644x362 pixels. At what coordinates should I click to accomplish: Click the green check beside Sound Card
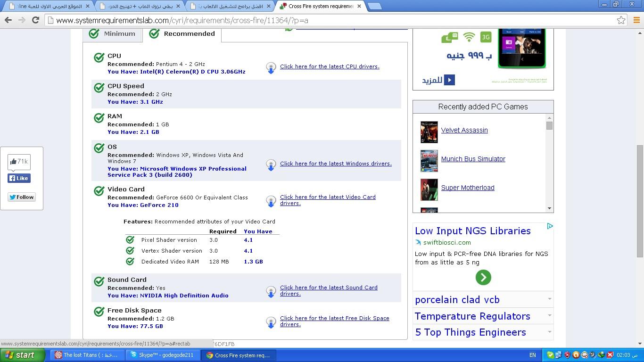99,281
